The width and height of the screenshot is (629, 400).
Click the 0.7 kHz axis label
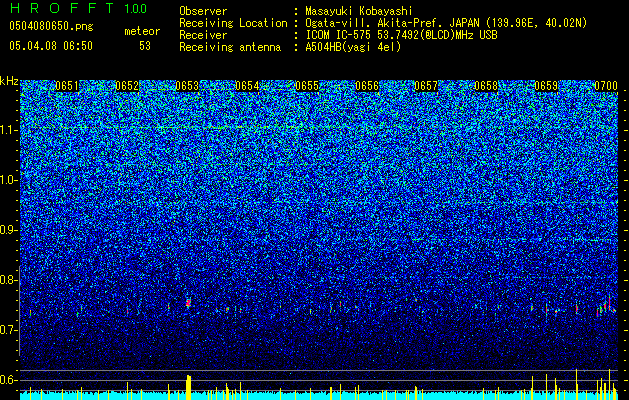tap(9, 330)
